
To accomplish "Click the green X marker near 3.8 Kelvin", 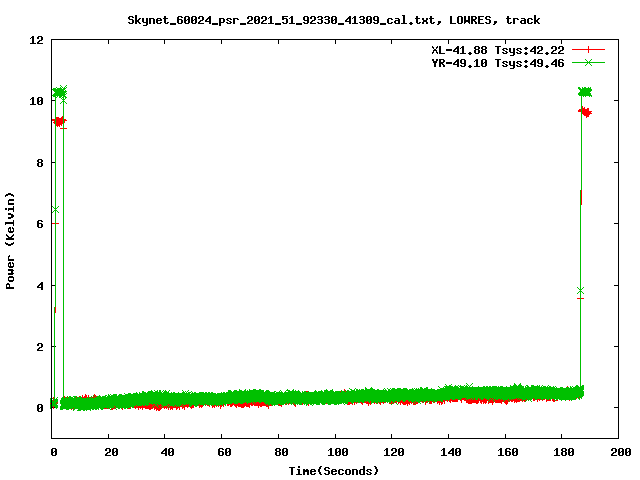I will tap(580, 291).
